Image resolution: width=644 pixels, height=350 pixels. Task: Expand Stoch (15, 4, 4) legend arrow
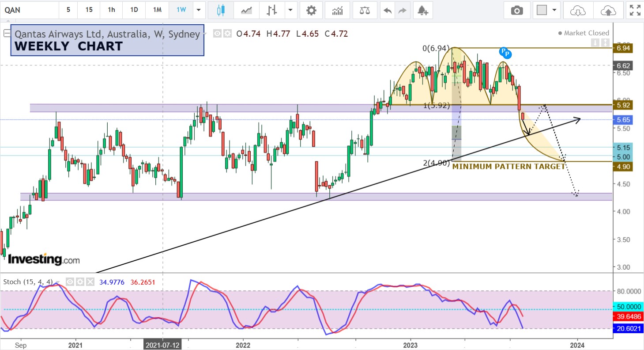point(57,282)
